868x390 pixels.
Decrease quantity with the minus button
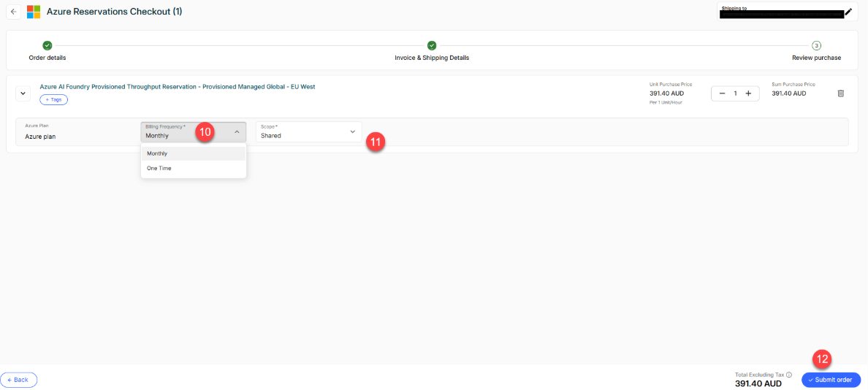[722, 93]
